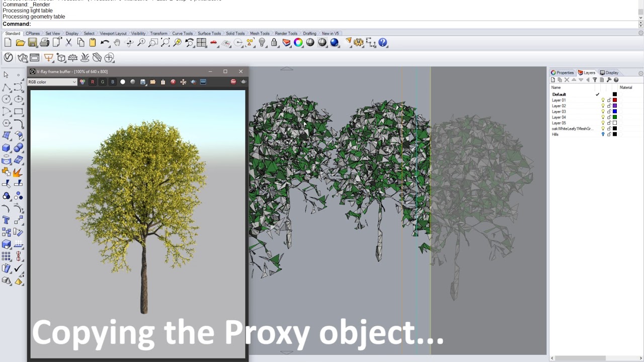Viewport: 644px width, 362px height.
Task: Change Layer 02 purple color swatch
Action: pyautogui.click(x=615, y=106)
